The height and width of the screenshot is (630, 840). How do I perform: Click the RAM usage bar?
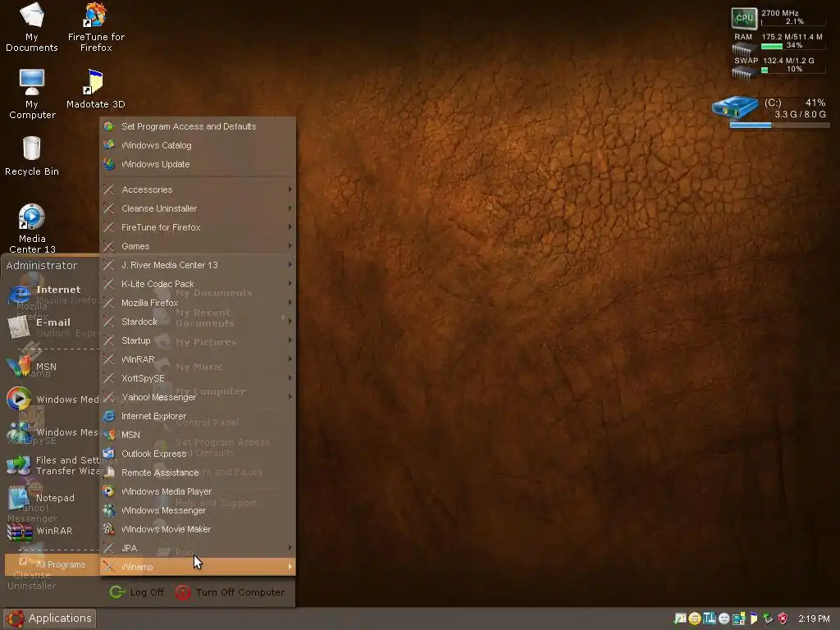793,46
